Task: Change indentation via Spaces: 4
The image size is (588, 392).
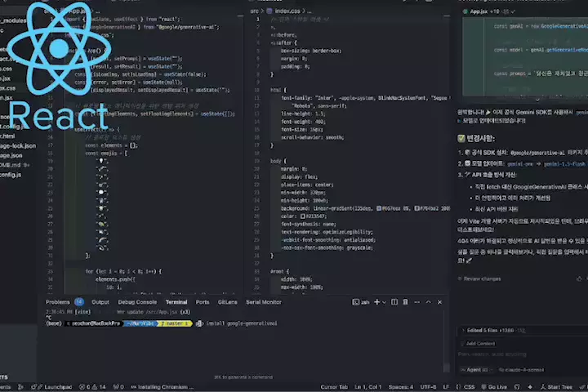Action: tap(401, 387)
